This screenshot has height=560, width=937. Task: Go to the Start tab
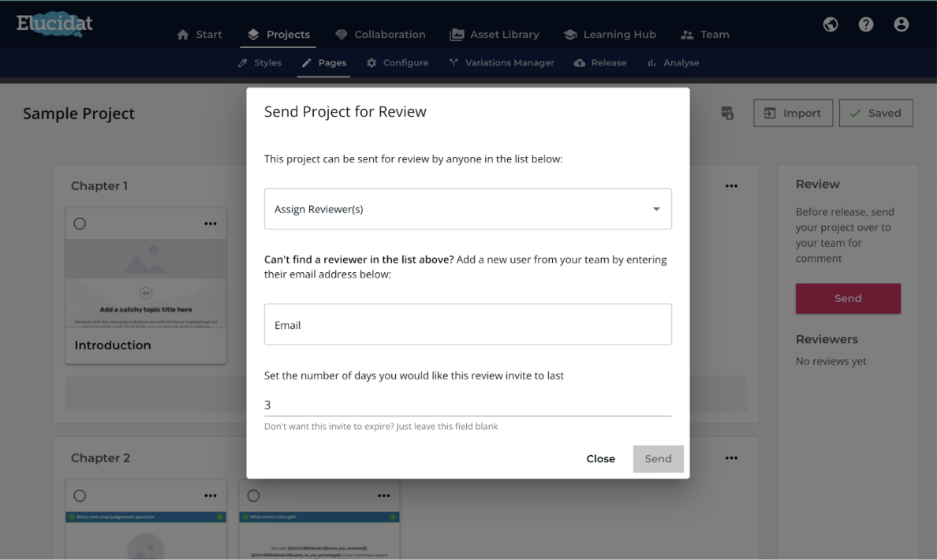tap(200, 35)
